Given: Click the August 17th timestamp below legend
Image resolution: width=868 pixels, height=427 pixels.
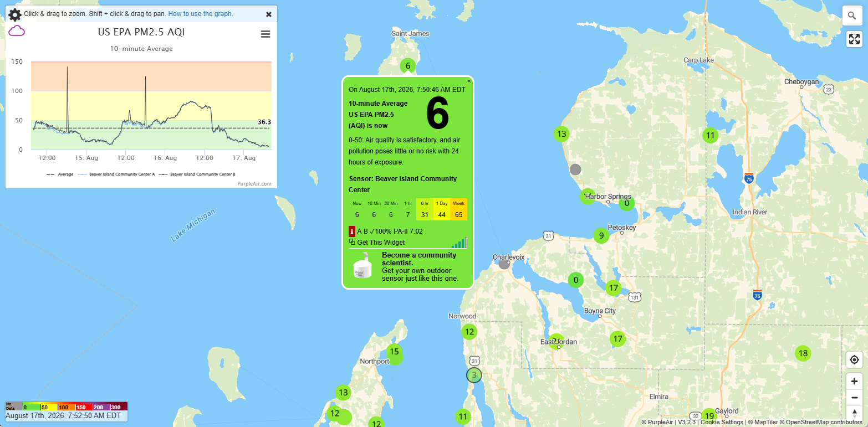Looking at the screenshot, I should tap(63, 415).
